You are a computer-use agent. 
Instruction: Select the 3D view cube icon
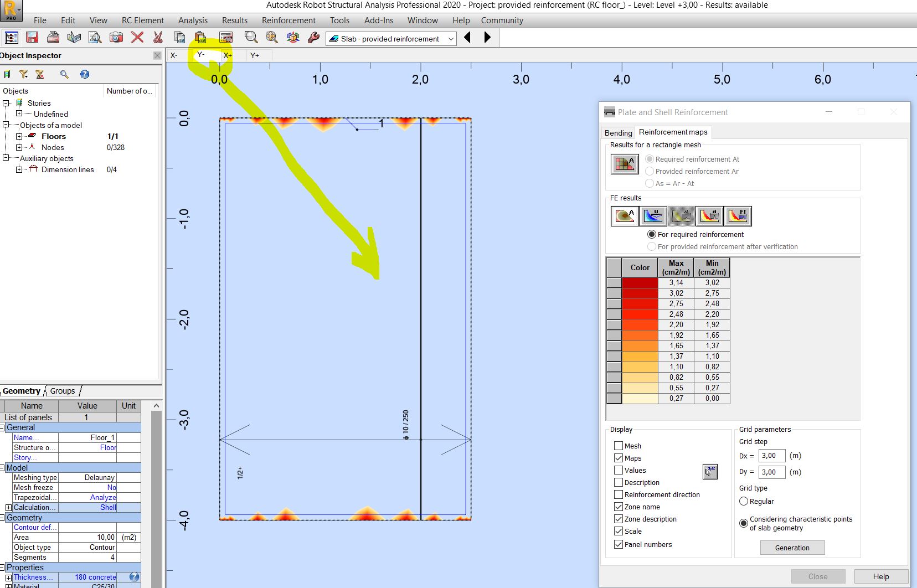[x=293, y=38]
